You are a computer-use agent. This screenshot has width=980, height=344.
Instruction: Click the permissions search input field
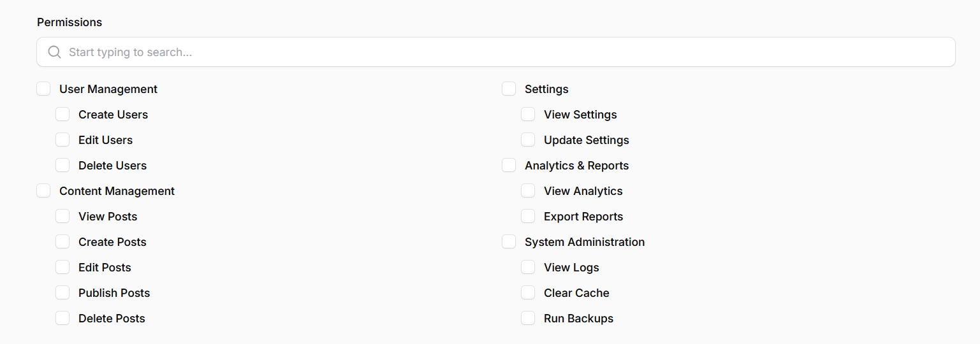coord(504,52)
